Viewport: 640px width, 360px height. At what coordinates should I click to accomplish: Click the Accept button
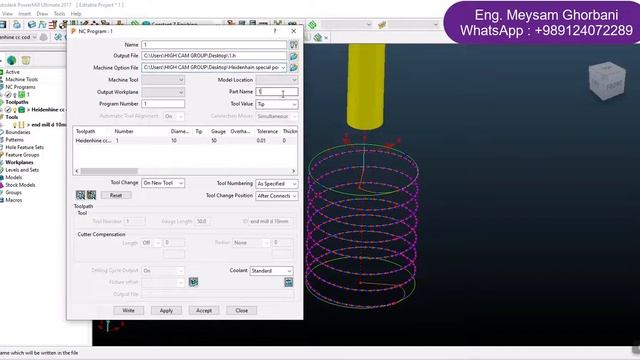point(204,310)
